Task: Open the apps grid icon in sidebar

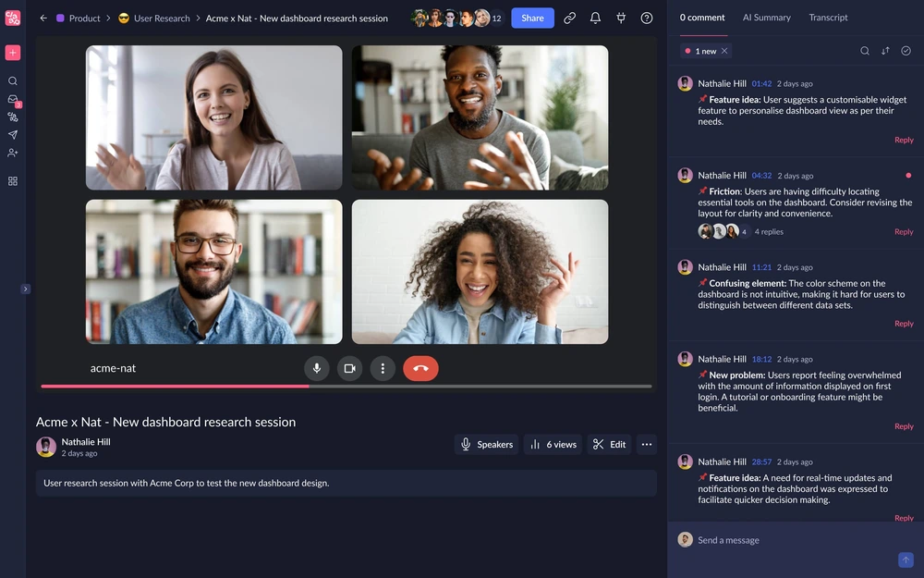Action: pyautogui.click(x=12, y=181)
